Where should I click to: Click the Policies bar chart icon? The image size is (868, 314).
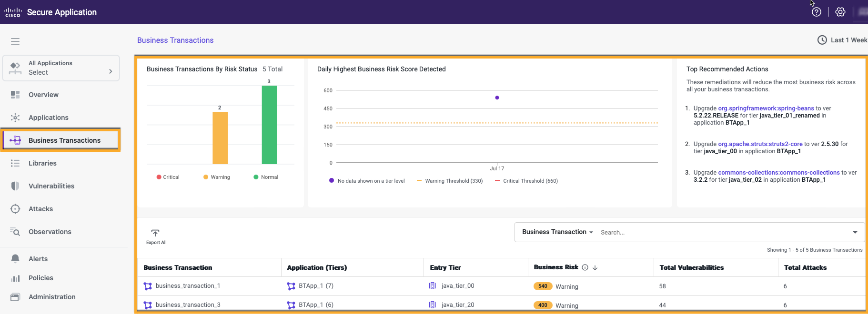(x=15, y=278)
